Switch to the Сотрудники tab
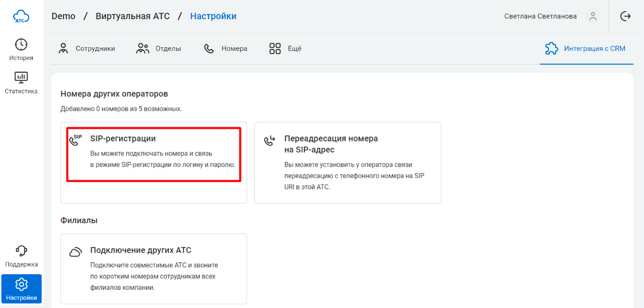 point(87,49)
